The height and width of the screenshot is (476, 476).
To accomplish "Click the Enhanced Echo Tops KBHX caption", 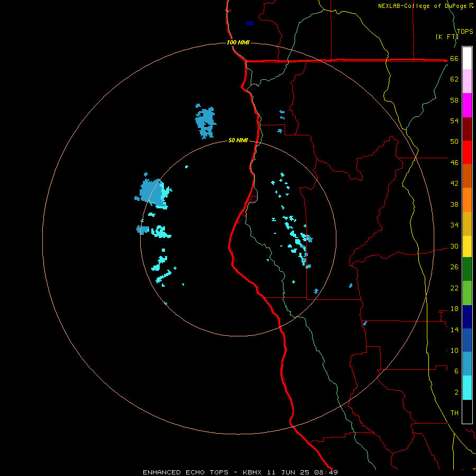I will (x=240, y=472).
